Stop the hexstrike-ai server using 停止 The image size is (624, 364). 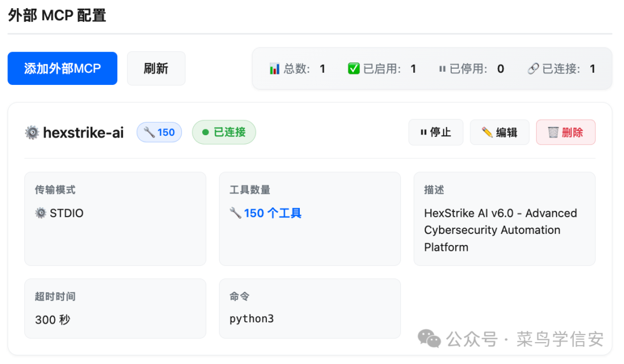pos(436,132)
